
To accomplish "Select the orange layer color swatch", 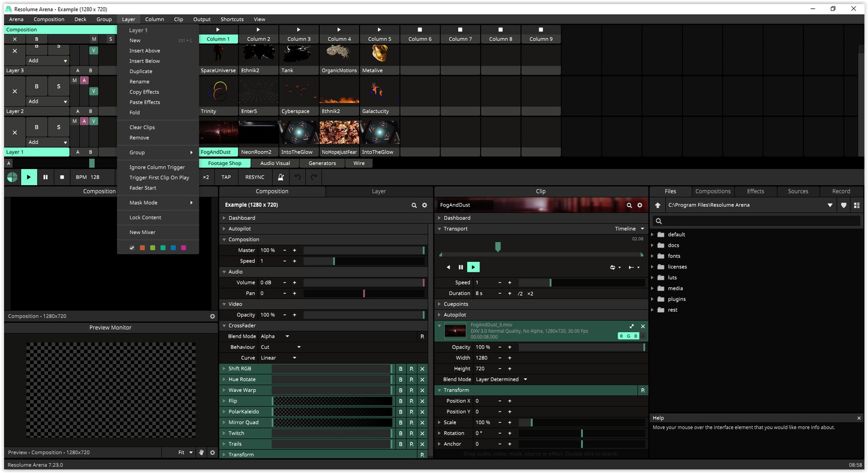I will click(x=142, y=248).
